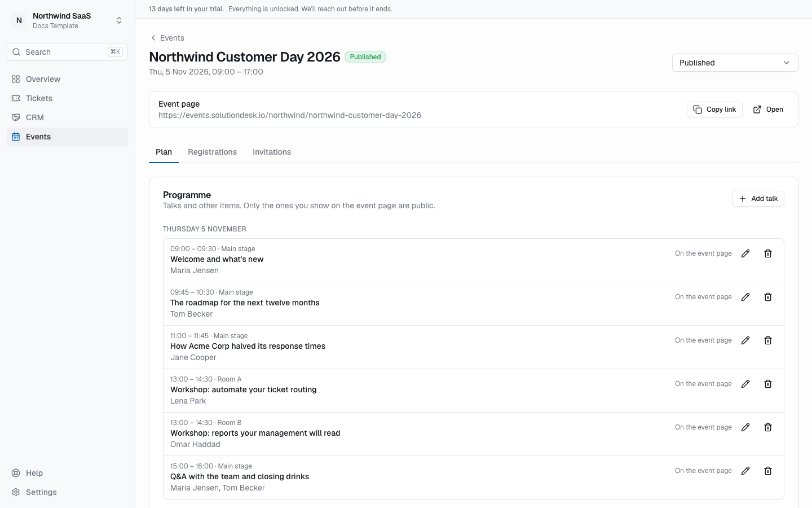This screenshot has width=812, height=508.
Task: Open the Tickets section in sidebar
Action: pyautogui.click(x=68, y=98)
